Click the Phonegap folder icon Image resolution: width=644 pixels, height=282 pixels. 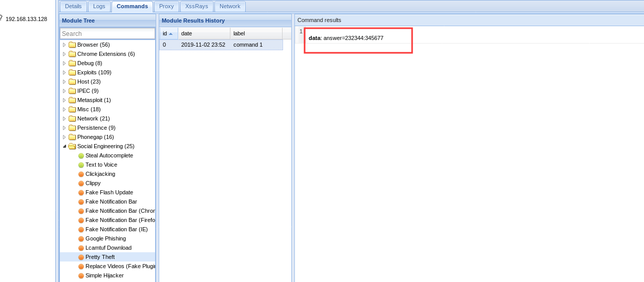click(72, 137)
